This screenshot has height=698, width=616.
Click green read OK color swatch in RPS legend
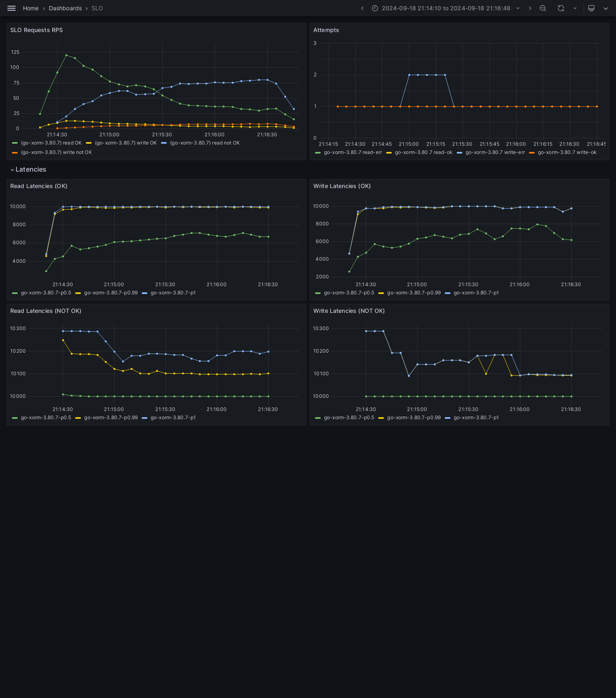15,143
